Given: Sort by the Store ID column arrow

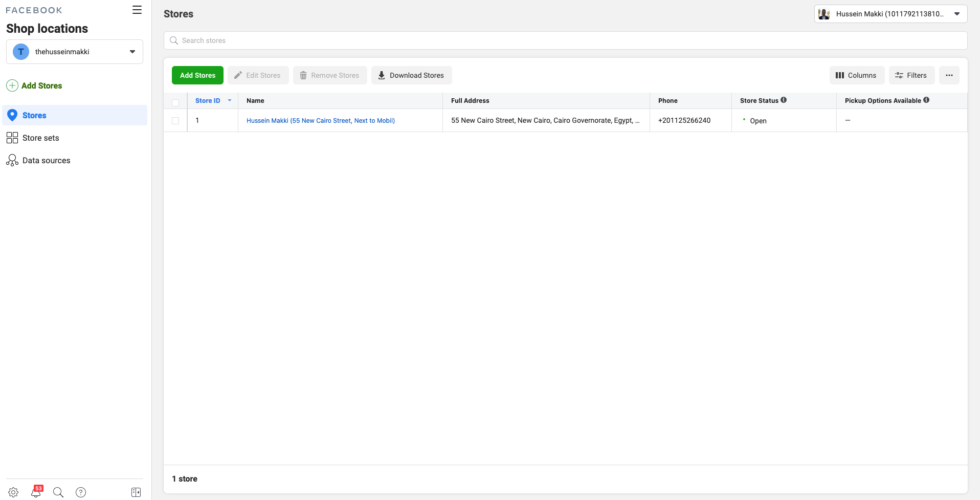Looking at the screenshot, I should (x=230, y=100).
